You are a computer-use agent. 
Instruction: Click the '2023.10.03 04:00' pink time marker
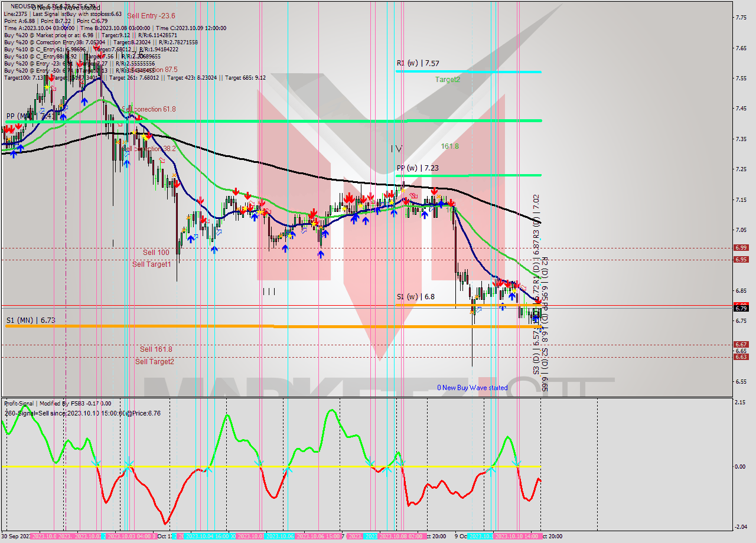coord(130,537)
